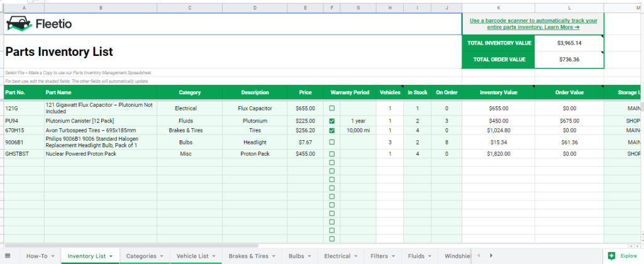Switch to the Bulbs sheet tab
Image resolution: width=644 pixels, height=264 pixels.
click(296, 256)
